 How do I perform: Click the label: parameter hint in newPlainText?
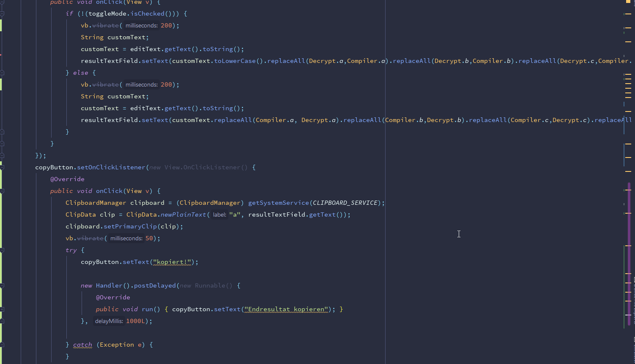coord(219,215)
